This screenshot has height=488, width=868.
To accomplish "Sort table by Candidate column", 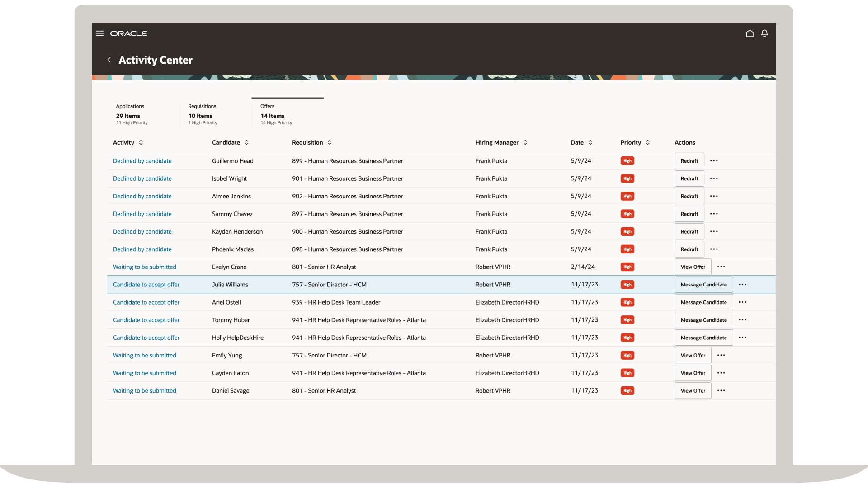I will pos(247,142).
